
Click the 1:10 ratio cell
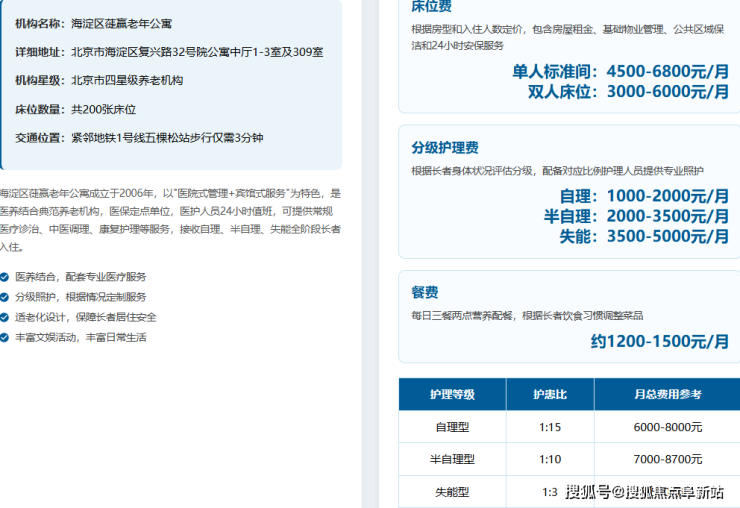tap(550, 459)
